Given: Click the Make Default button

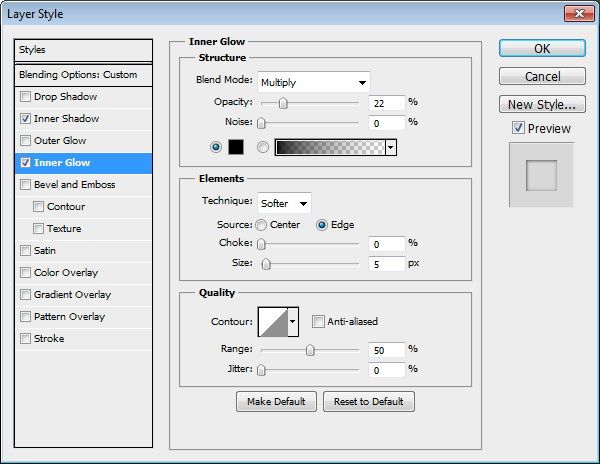Looking at the screenshot, I should click(276, 402).
